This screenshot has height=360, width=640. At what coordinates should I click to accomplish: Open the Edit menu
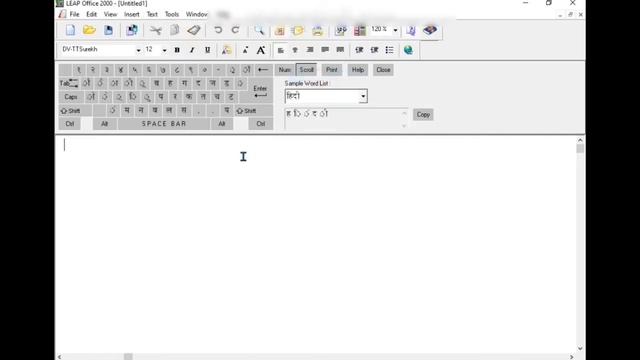(x=91, y=14)
